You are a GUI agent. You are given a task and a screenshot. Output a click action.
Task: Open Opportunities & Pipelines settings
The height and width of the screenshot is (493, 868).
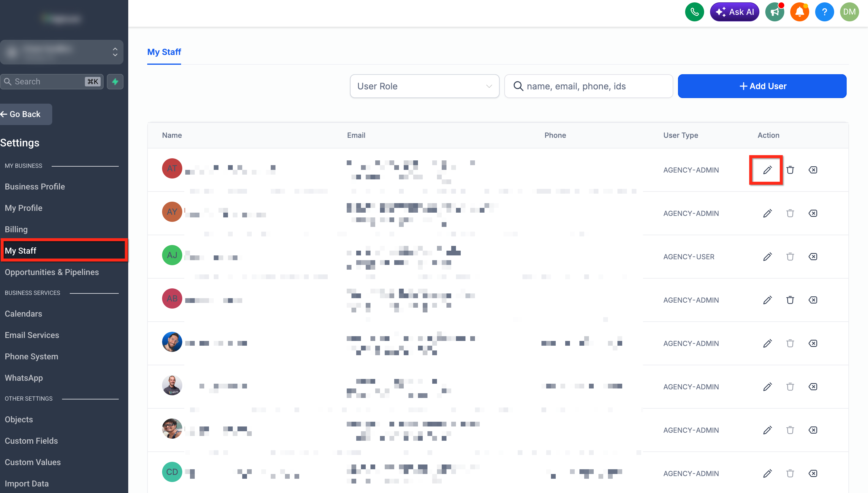(52, 272)
